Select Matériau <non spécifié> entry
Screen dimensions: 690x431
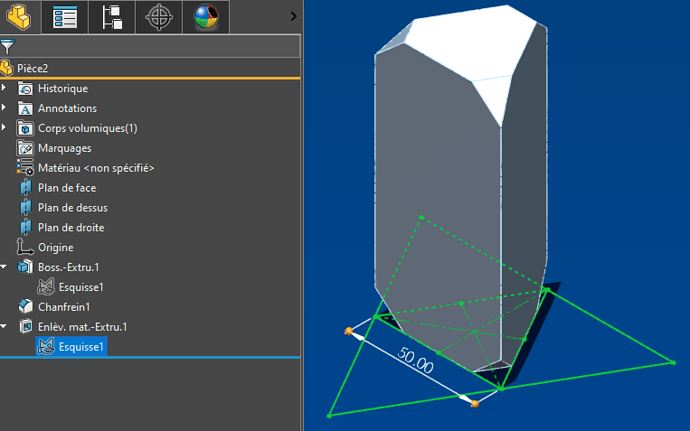point(95,168)
